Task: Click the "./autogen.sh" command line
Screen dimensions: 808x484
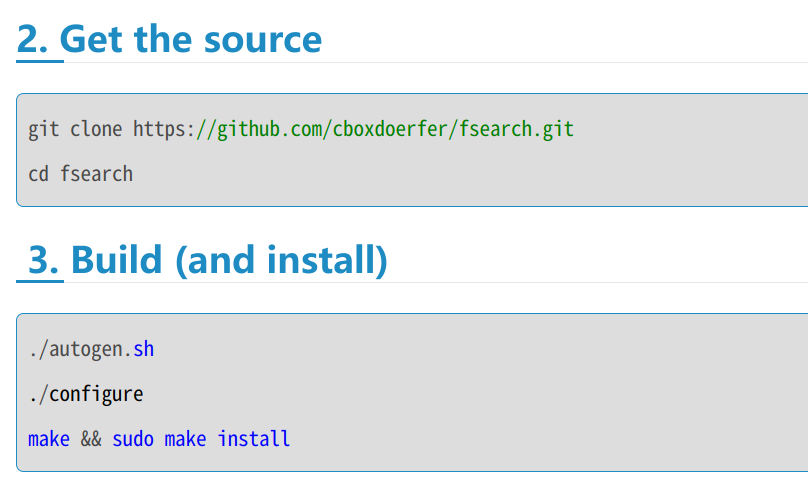Action: click(91, 349)
